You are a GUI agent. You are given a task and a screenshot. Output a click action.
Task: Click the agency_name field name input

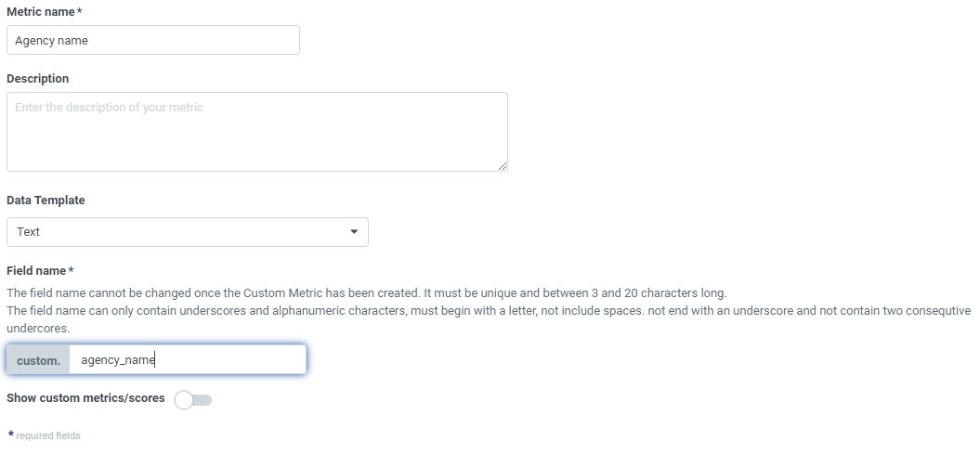pyautogui.click(x=187, y=360)
